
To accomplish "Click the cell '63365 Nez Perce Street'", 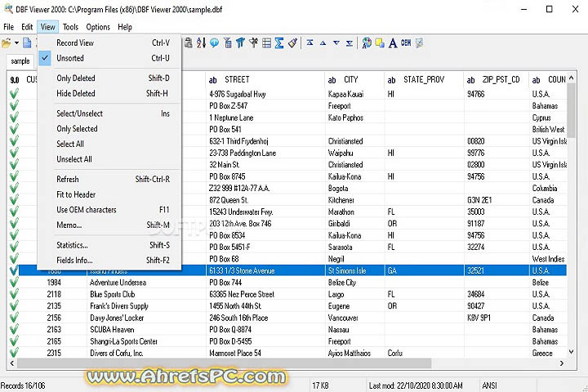I will 265,294.
